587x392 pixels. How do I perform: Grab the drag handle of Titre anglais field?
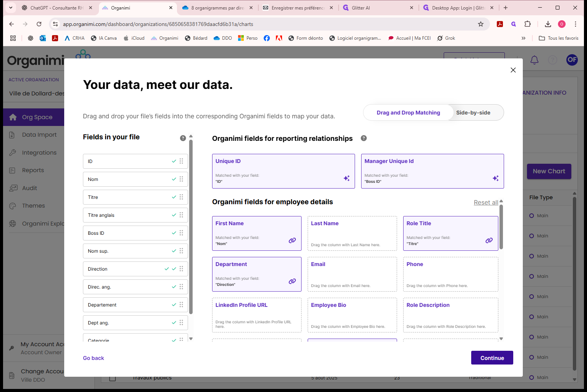tap(182, 215)
